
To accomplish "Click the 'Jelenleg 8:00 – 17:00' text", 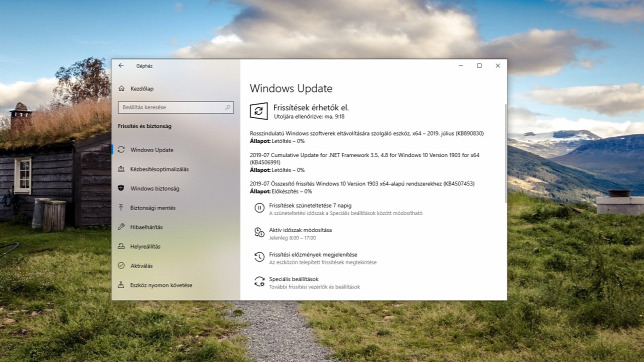I will [292, 238].
